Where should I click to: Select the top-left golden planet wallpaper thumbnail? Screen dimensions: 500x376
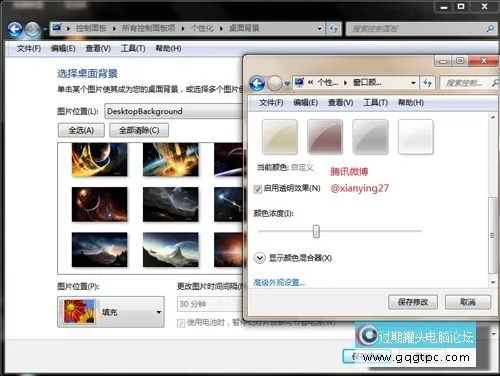(99, 159)
